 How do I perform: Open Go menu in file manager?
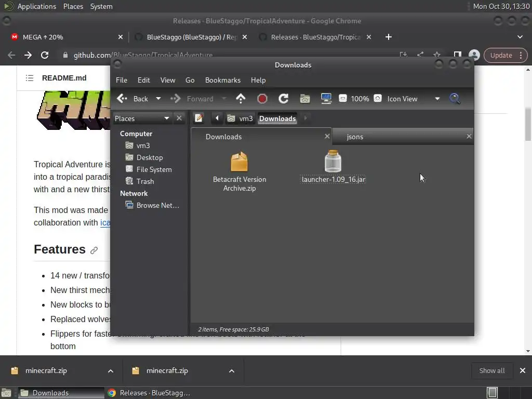point(190,80)
